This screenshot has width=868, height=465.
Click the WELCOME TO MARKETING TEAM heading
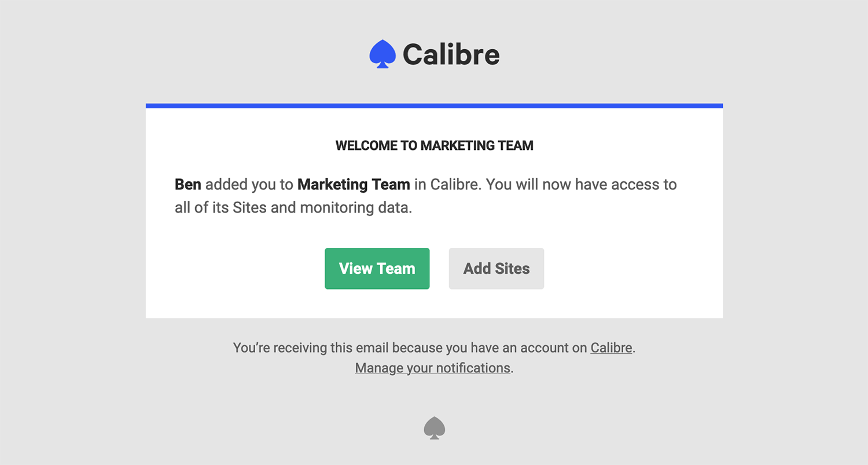[x=434, y=145]
